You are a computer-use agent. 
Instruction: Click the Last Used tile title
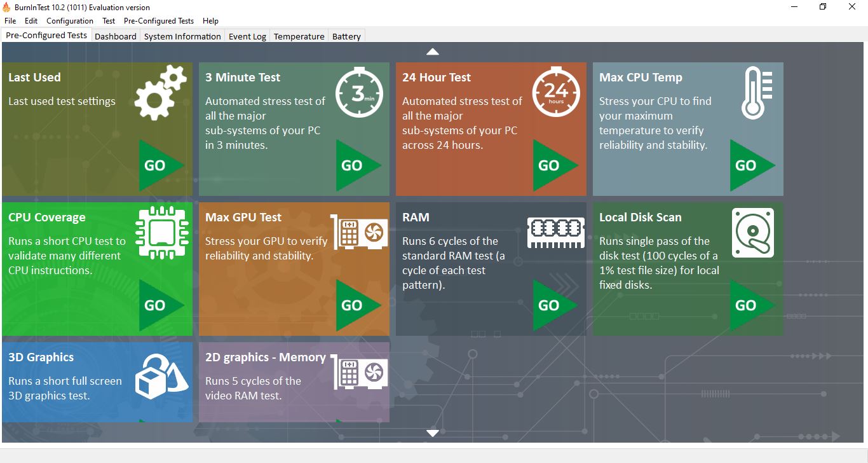click(34, 78)
